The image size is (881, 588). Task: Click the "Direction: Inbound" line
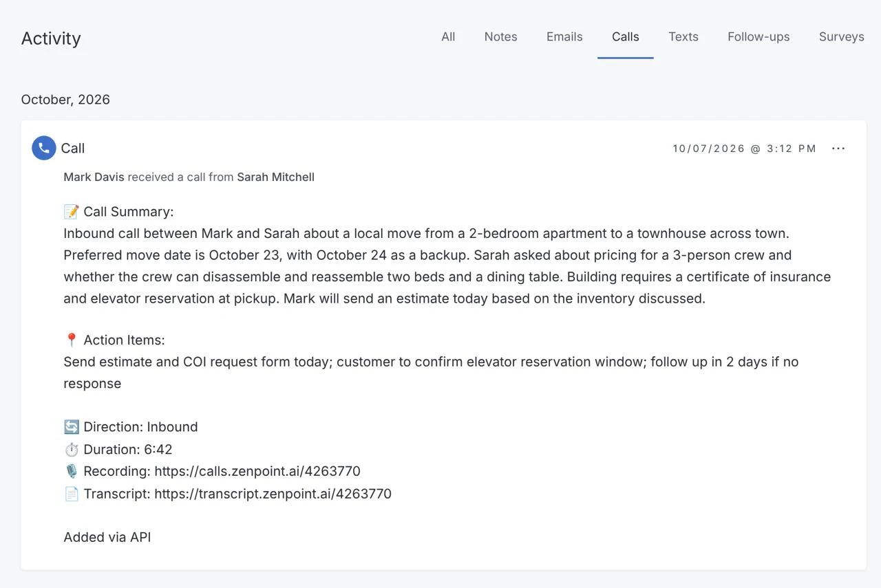click(x=140, y=427)
